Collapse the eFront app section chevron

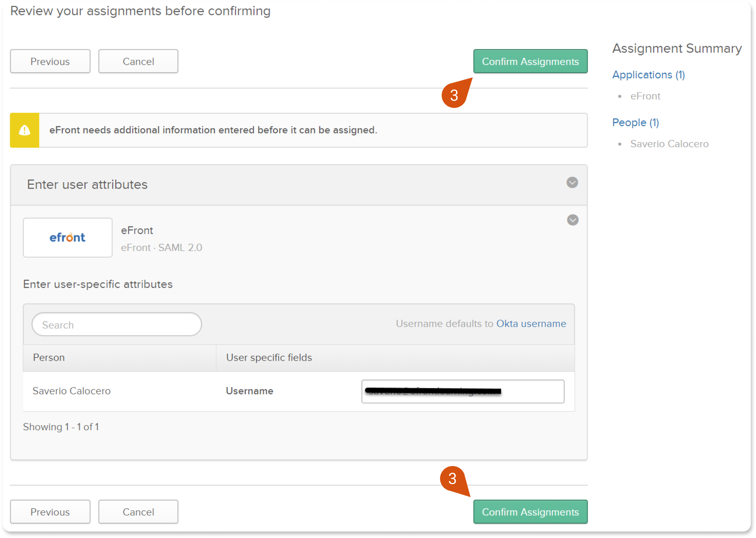point(573,220)
